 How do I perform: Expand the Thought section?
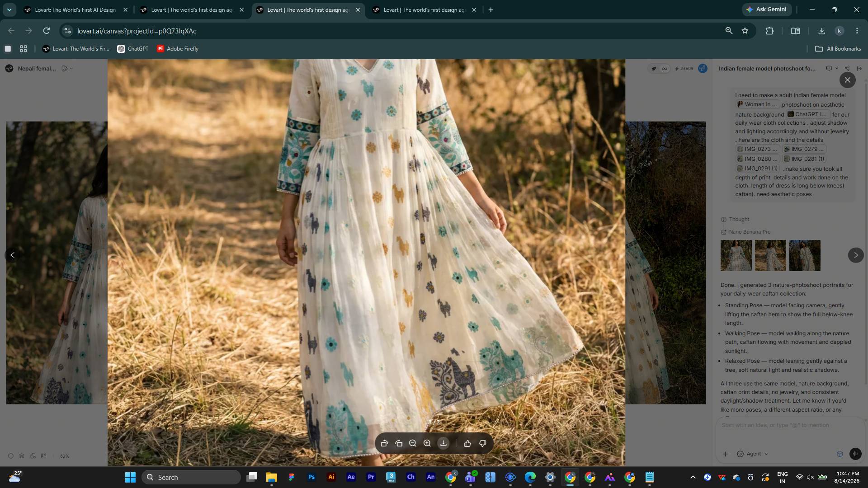click(735, 219)
